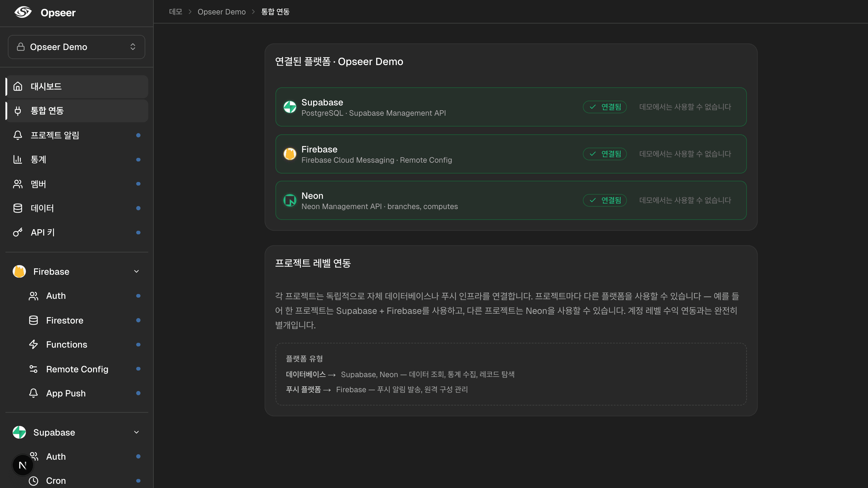Click the Supabase 연결됨 status badge
Viewport: 868px width, 488px height.
click(605, 107)
